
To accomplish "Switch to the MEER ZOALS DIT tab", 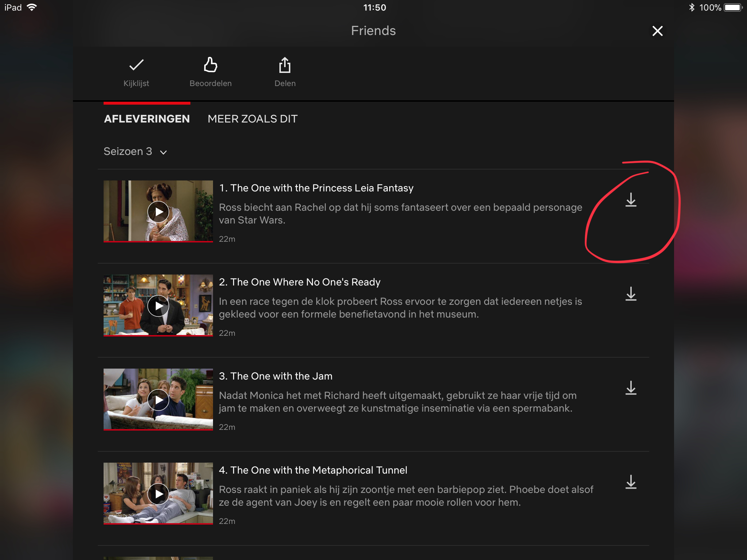I will (252, 119).
